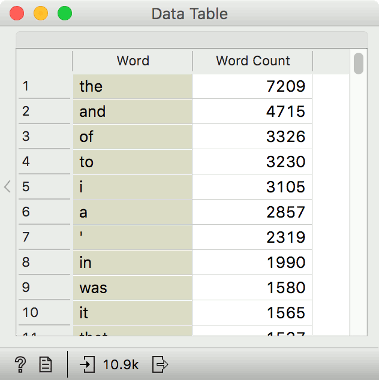Click the input data arrow icon
Image resolution: width=379 pixels, height=380 pixels.
coord(87,364)
